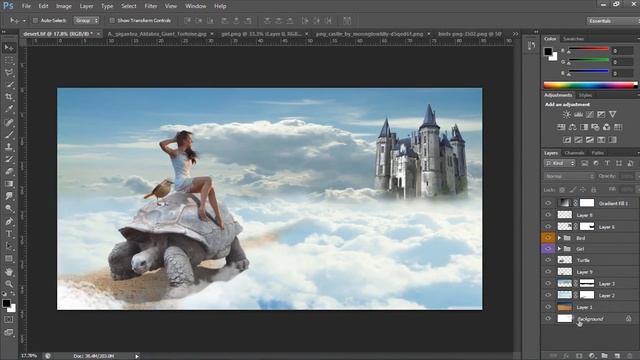The width and height of the screenshot is (640, 360).
Task: Pick a color from the spectrum ramp
Action: 590,85
